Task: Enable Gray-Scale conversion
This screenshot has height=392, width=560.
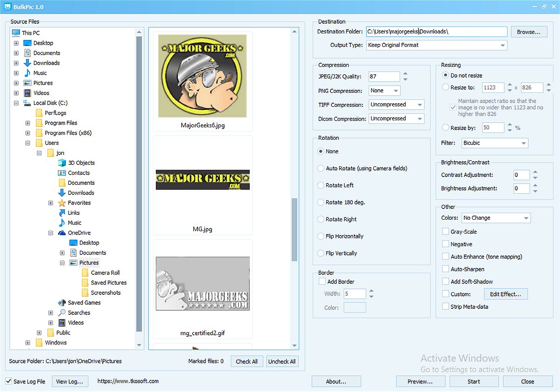Action: tap(445, 231)
